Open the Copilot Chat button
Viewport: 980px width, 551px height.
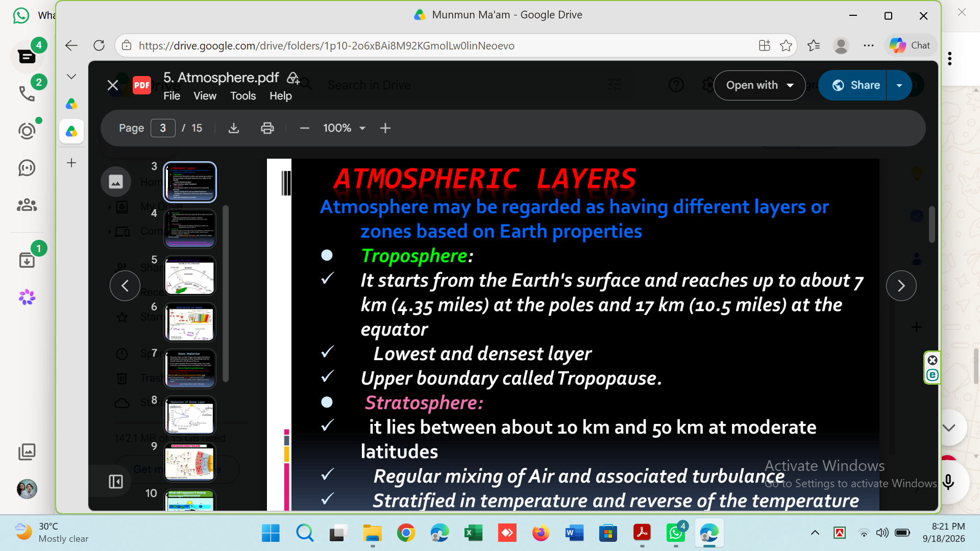click(x=910, y=45)
